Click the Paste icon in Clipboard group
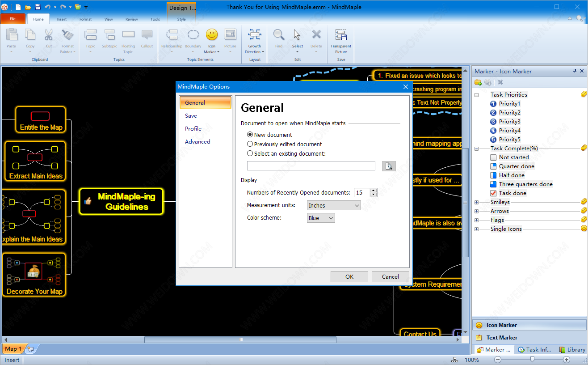This screenshot has width=588, height=365. coord(12,35)
